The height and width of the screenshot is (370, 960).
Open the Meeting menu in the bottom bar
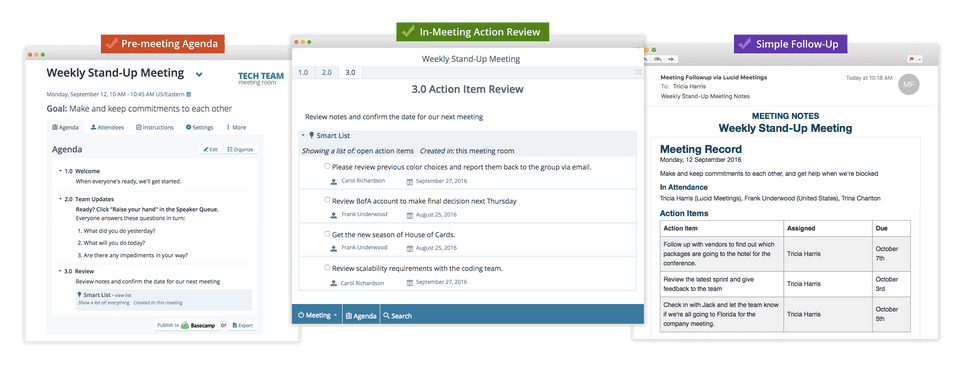click(x=317, y=315)
